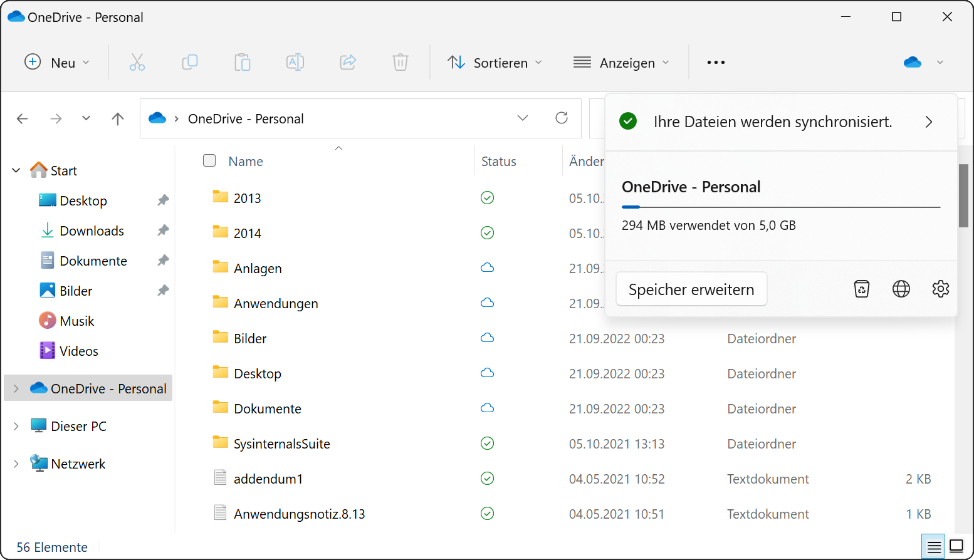Viewport: 974px width, 560px height.
Task: Click the Speicher erweitern button
Action: [x=691, y=289]
